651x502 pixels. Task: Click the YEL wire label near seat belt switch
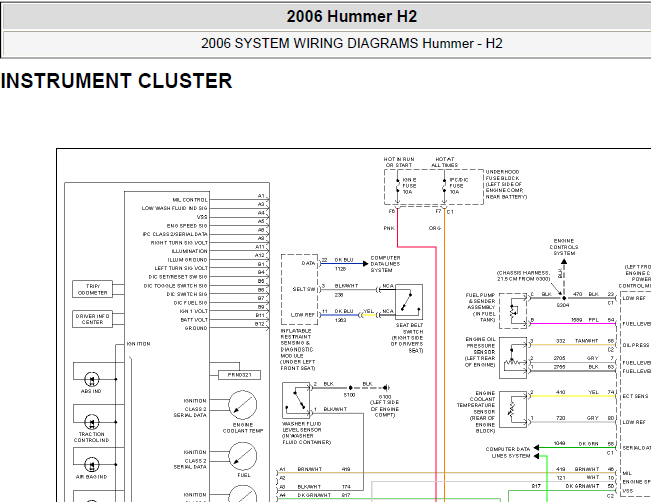click(x=369, y=311)
